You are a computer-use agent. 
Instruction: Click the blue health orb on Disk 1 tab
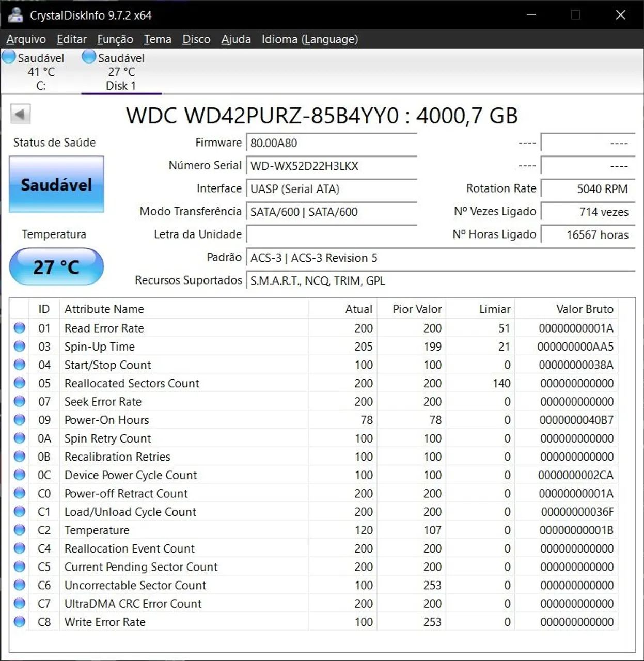pyautogui.click(x=89, y=56)
